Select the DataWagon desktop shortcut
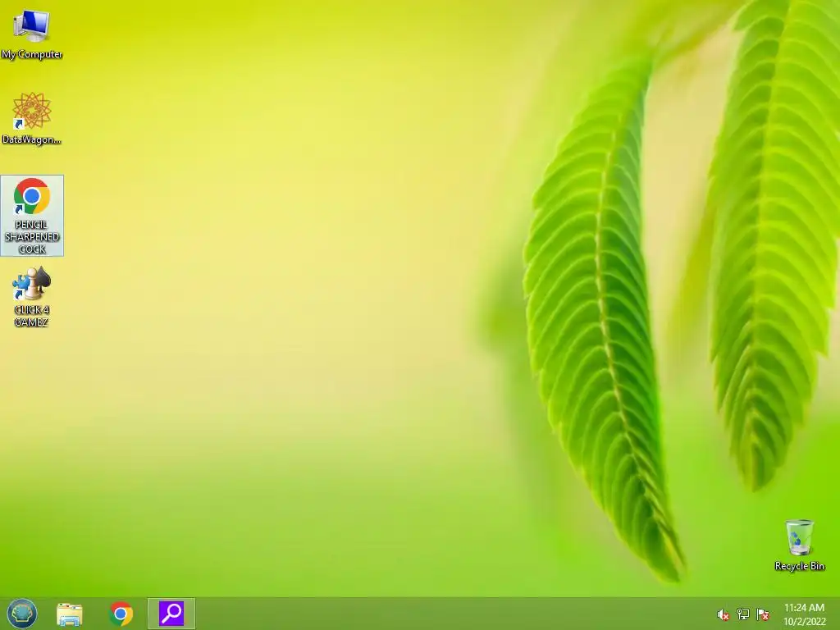The width and height of the screenshot is (840, 630). click(32, 118)
